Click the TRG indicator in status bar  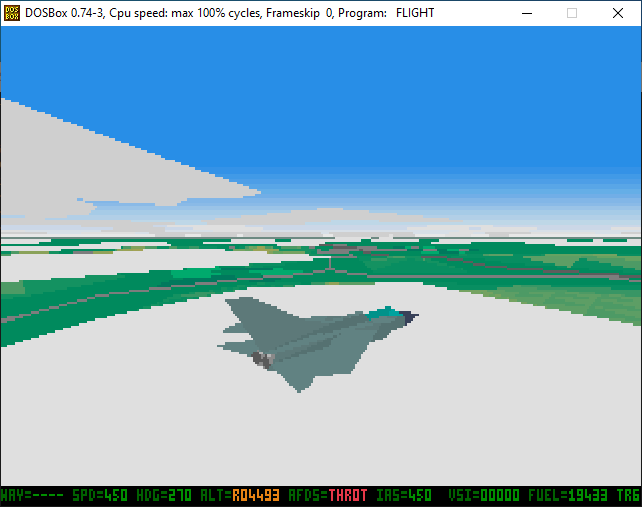(629, 495)
